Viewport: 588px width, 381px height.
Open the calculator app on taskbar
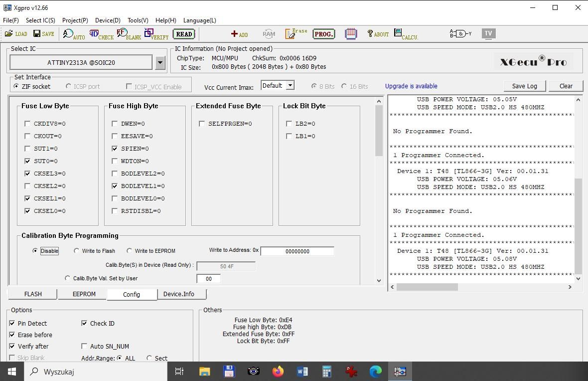tap(326, 372)
